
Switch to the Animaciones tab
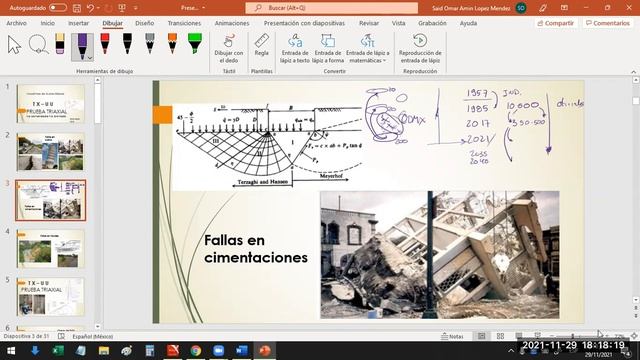click(x=232, y=23)
